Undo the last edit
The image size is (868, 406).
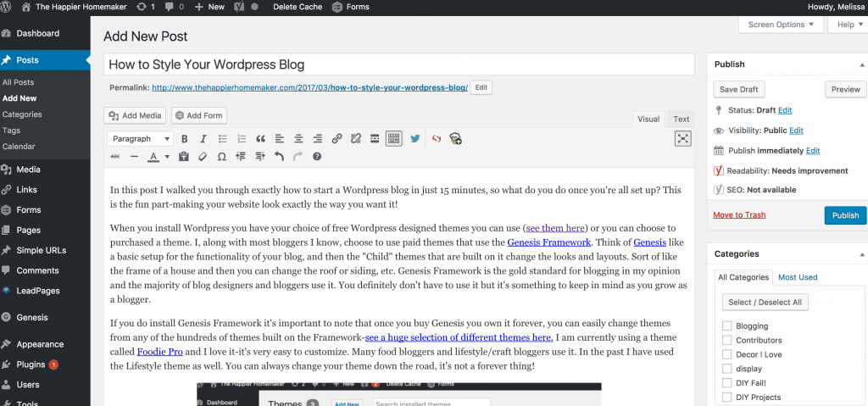pos(279,157)
